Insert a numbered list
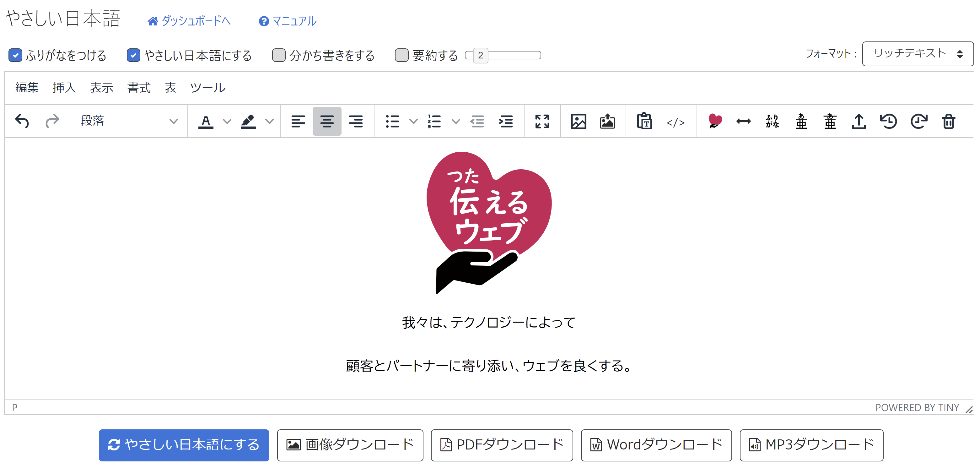The width and height of the screenshot is (980, 468). pyautogui.click(x=434, y=122)
